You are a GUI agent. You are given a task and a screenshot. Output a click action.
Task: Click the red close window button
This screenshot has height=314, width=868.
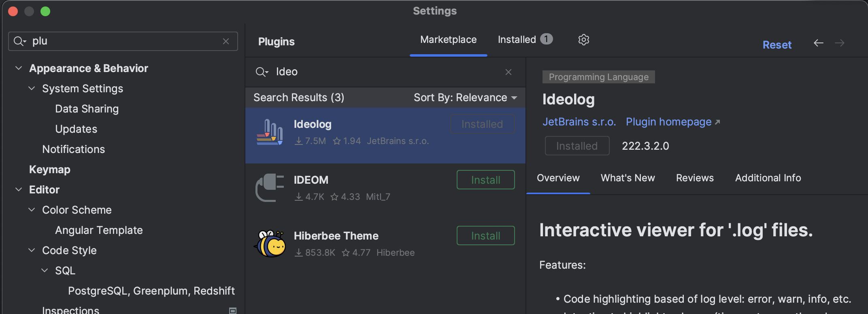tap(13, 11)
